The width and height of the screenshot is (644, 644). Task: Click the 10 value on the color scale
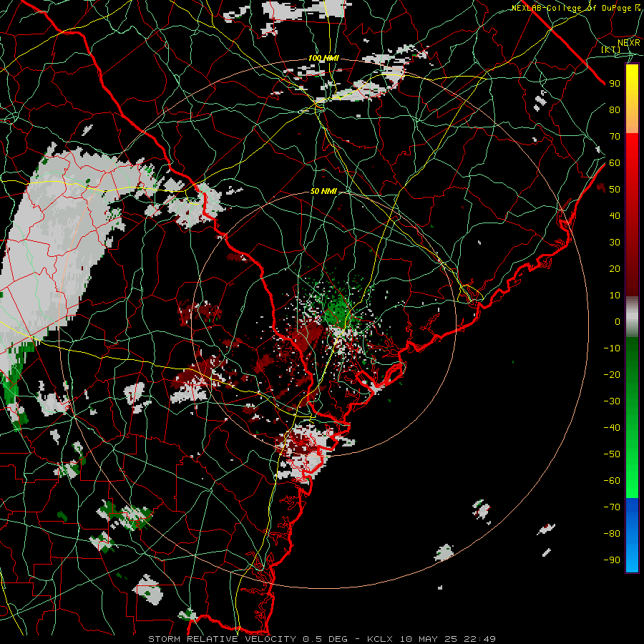point(615,296)
